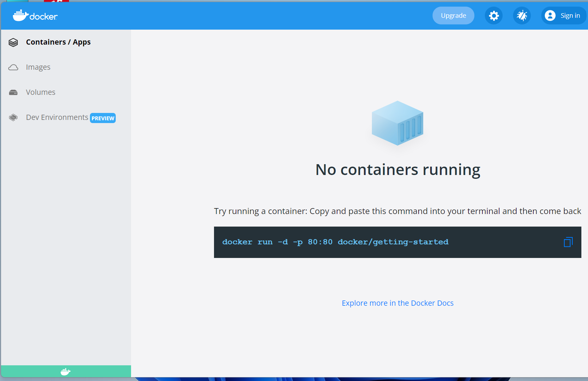The height and width of the screenshot is (381, 588).
Task: Click the whale icon on the status bar
Action: (x=66, y=372)
